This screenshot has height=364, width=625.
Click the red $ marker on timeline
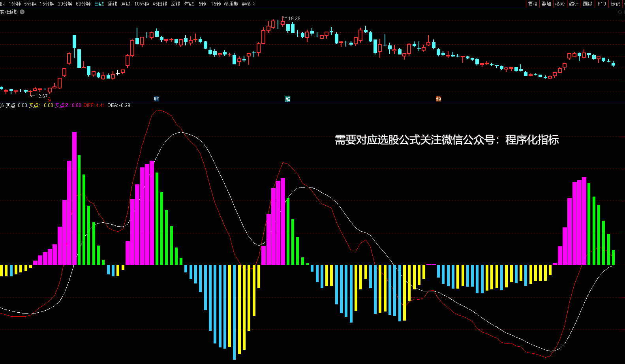(49, 99)
